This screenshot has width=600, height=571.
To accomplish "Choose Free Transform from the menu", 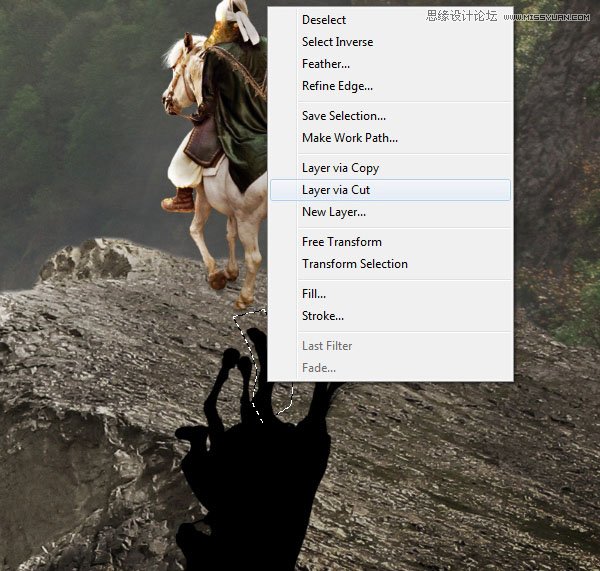I will 390,242.
